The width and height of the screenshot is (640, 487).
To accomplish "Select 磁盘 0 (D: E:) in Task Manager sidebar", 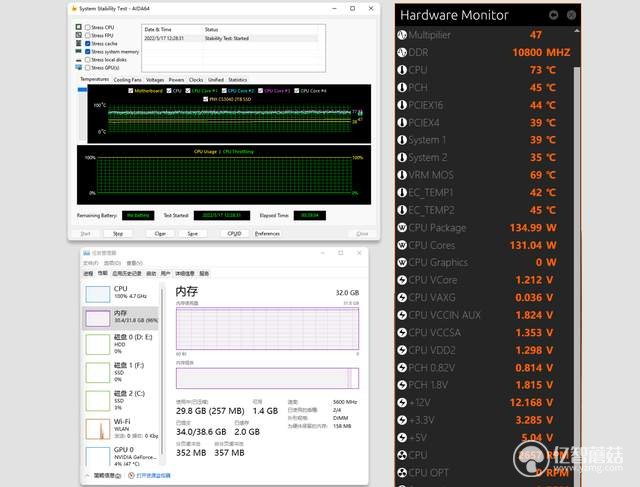I will (120, 344).
